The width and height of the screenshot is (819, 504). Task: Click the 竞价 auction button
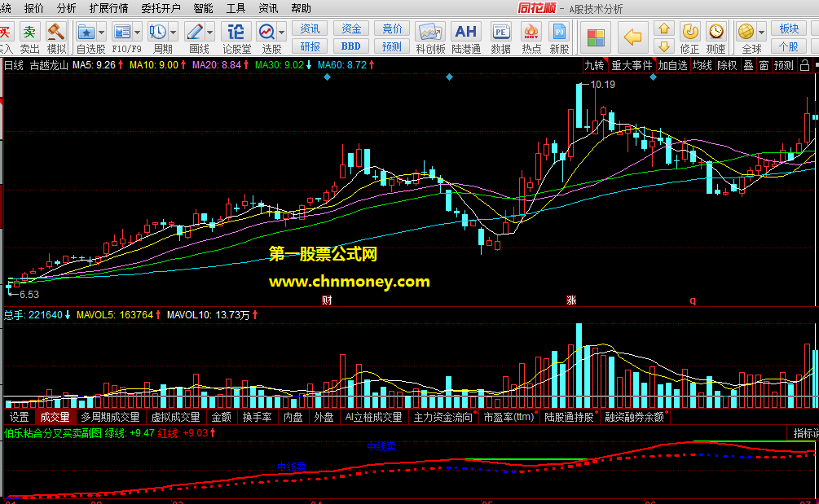click(392, 28)
